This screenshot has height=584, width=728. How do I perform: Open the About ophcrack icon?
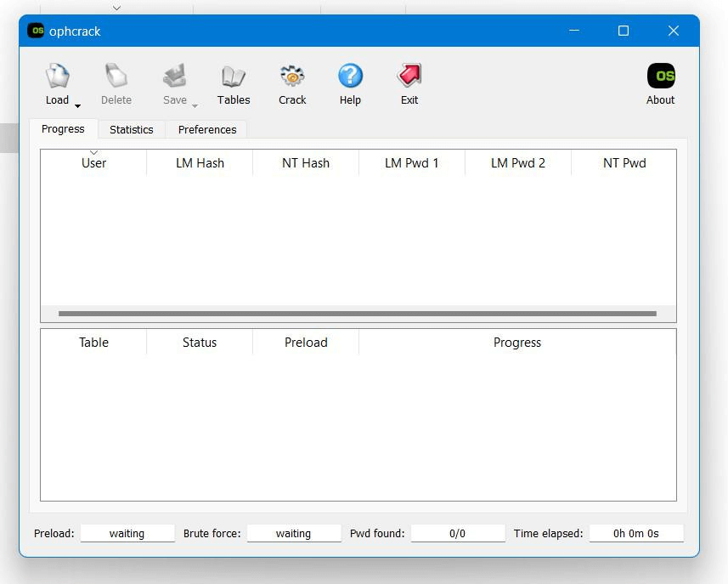click(661, 77)
